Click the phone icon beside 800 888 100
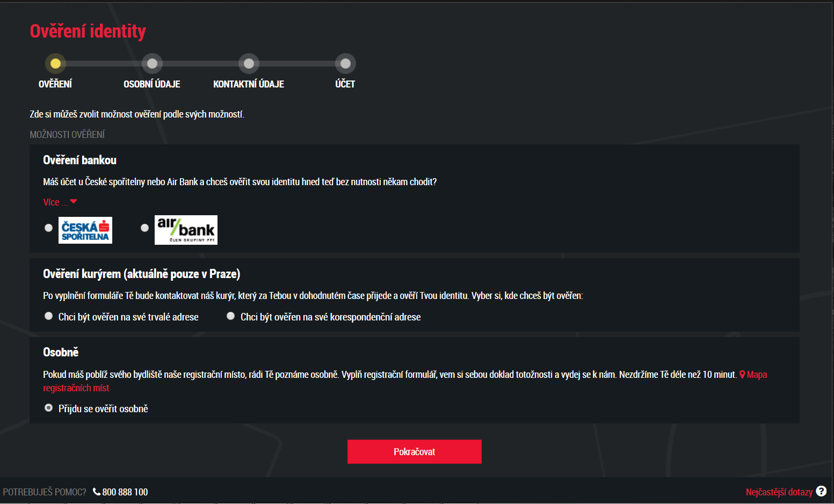 pyautogui.click(x=97, y=492)
